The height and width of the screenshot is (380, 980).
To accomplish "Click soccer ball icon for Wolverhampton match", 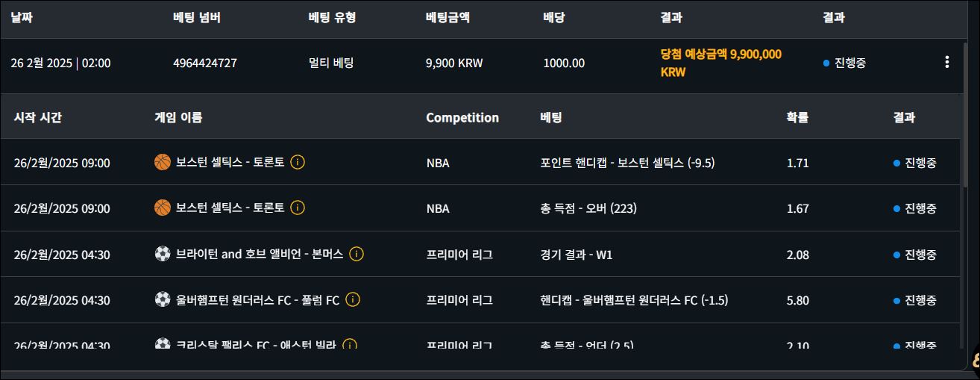I will 163,300.
